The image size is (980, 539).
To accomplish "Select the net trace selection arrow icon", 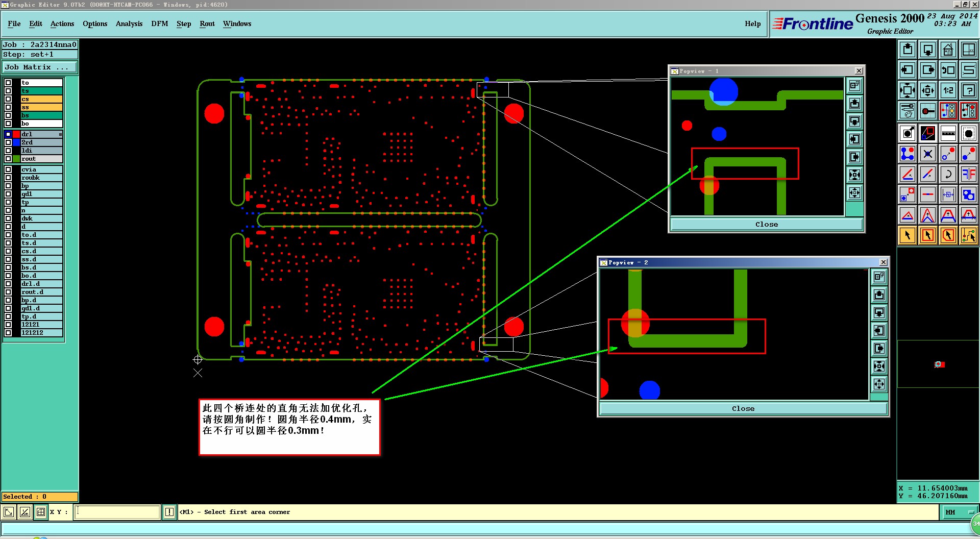I will (x=969, y=235).
